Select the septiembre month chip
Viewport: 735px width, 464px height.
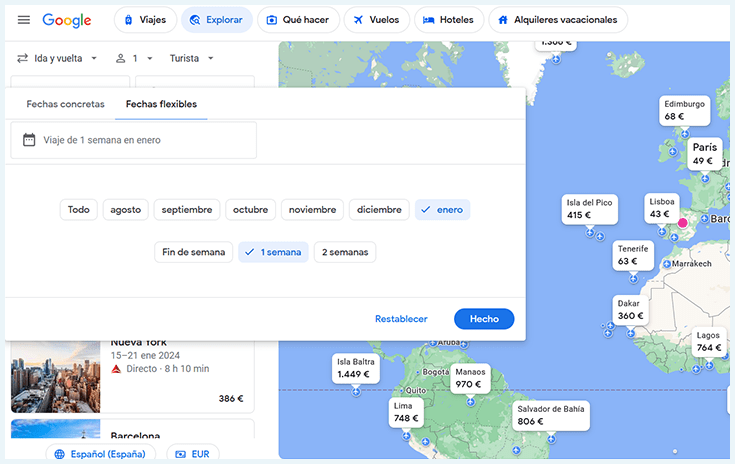coord(187,210)
